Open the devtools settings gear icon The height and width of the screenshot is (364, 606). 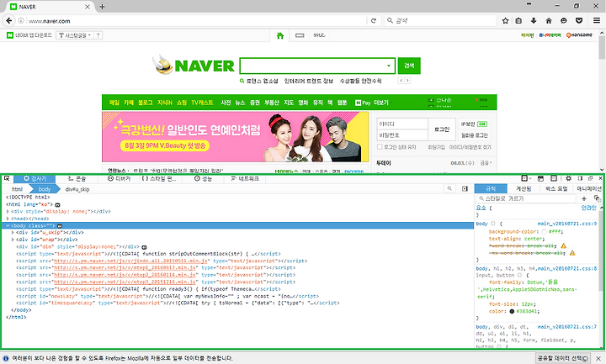[x=568, y=178]
